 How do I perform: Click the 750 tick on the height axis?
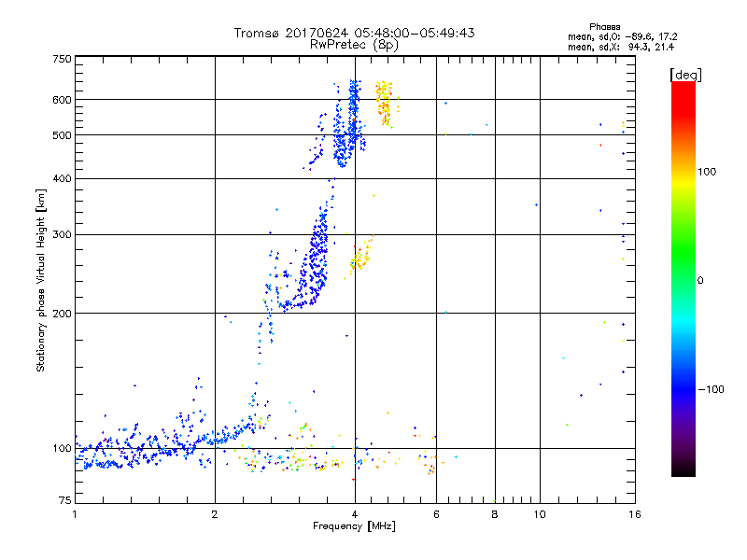tap(62, 58)
